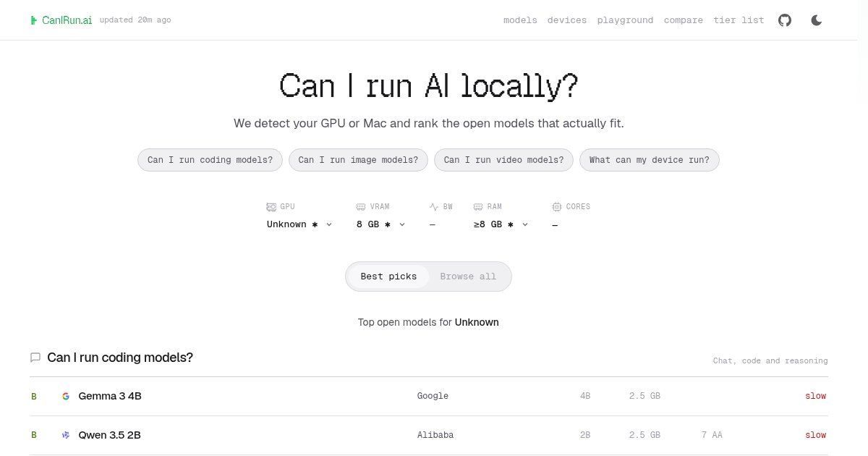Expand the GPU Unknown dropdown
The width and height of the screenshot is (868, 456).
(x=299, y=224)
